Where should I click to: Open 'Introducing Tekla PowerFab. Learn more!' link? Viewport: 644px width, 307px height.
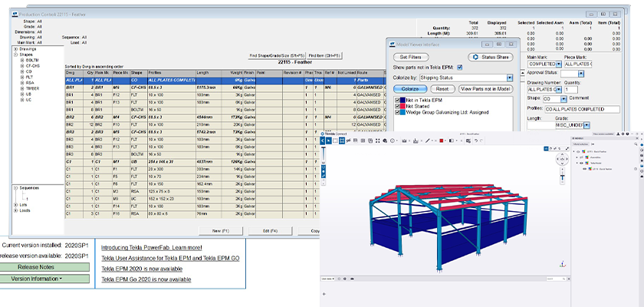pos(151,248)
